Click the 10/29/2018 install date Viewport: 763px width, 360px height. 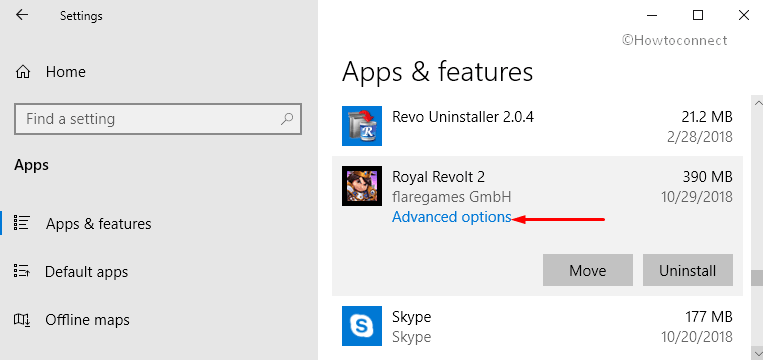697,197
